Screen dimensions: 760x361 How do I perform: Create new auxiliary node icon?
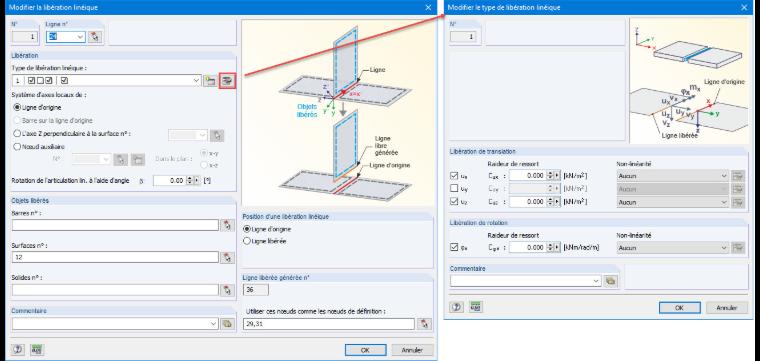click(x=138, y=159)
